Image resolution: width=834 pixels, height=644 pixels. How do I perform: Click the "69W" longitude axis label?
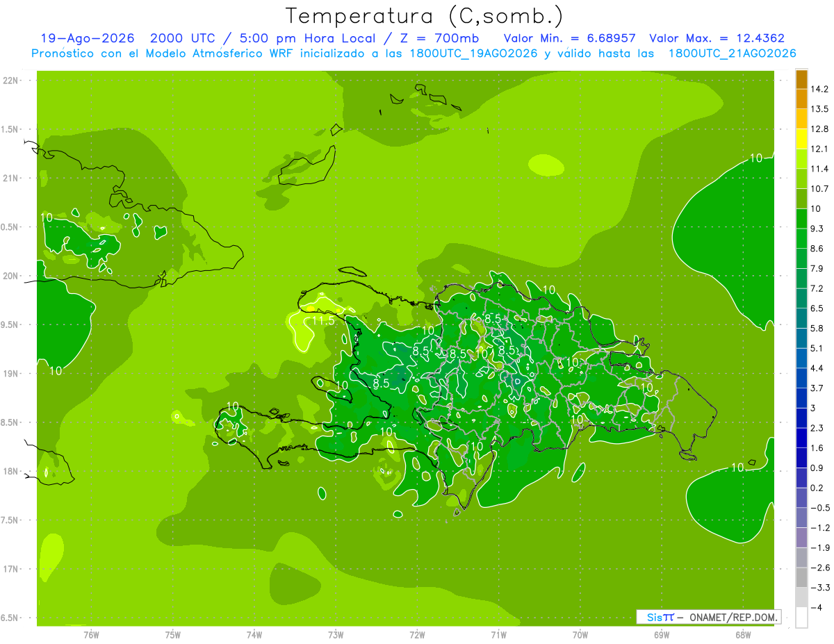662,634
